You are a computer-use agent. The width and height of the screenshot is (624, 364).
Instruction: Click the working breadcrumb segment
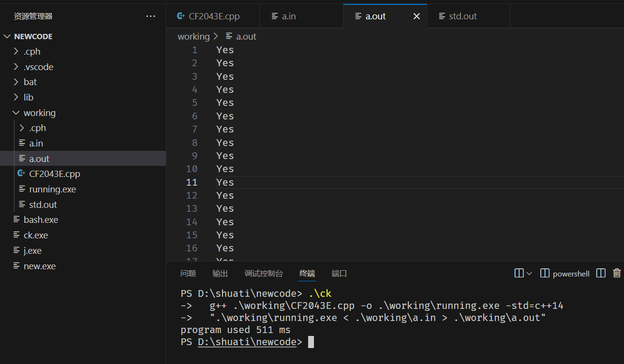point(193,36)
